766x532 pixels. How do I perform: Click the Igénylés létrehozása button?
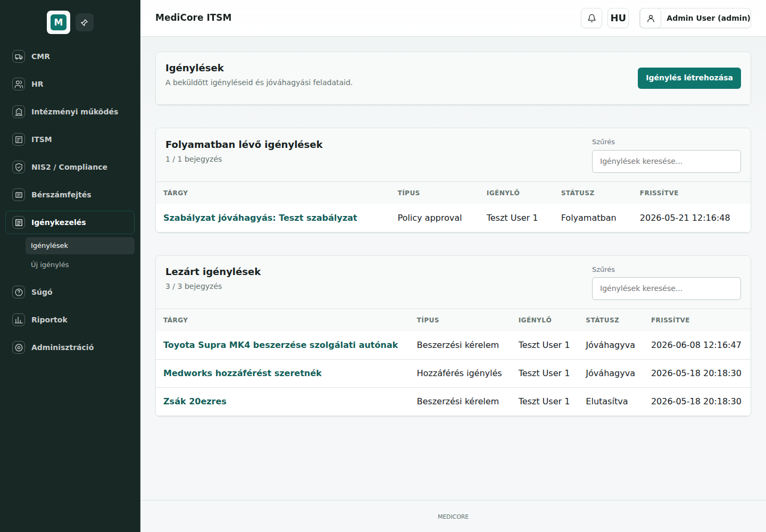point(689,78)
